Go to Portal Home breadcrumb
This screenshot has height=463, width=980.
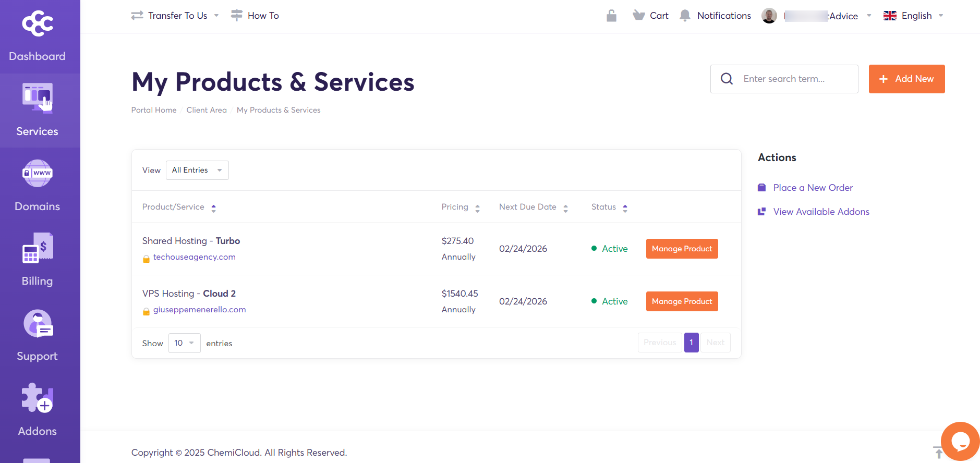click(x=154, y=110)
